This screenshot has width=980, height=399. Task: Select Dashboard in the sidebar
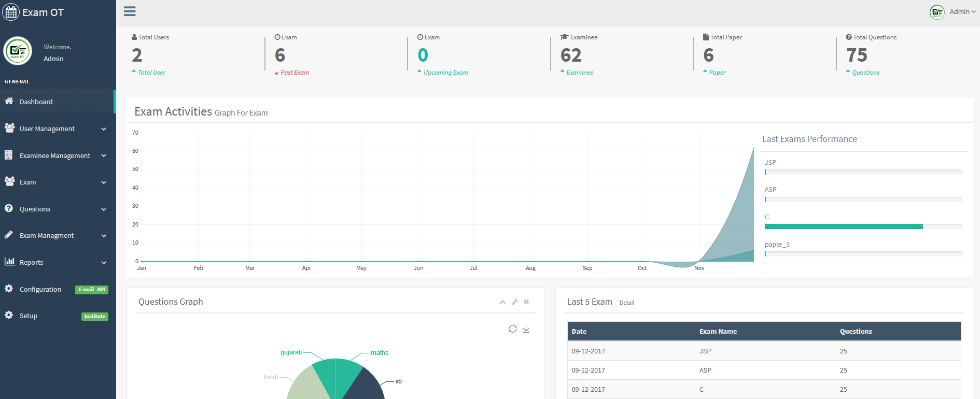coord(57,102)
